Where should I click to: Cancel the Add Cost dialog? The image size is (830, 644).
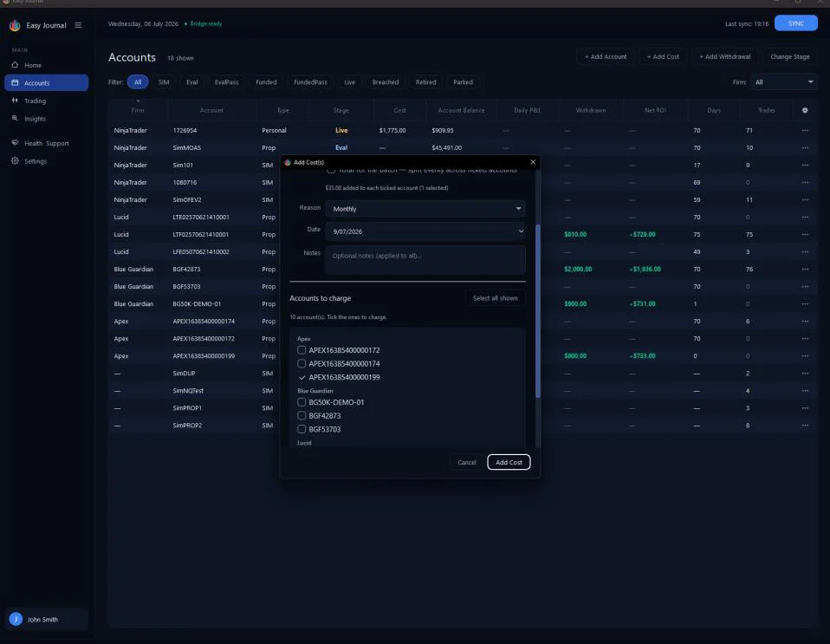pyautogui.click(x=467, y=462)
